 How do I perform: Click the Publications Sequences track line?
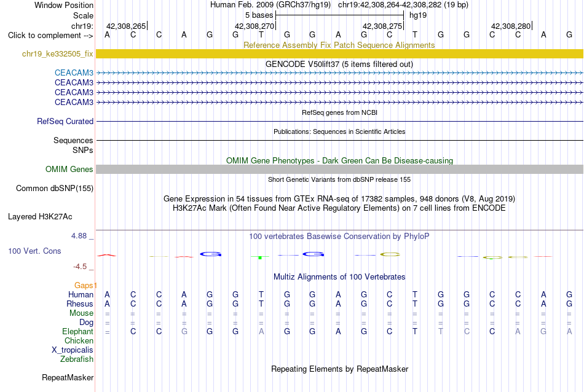click(339, 140)
